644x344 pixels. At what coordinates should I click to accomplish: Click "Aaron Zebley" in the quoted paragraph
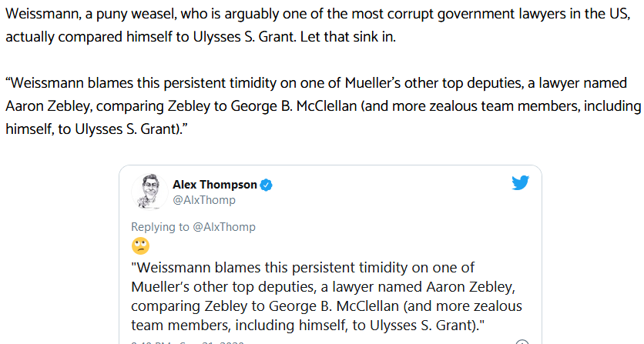click(x=48, y=106)
